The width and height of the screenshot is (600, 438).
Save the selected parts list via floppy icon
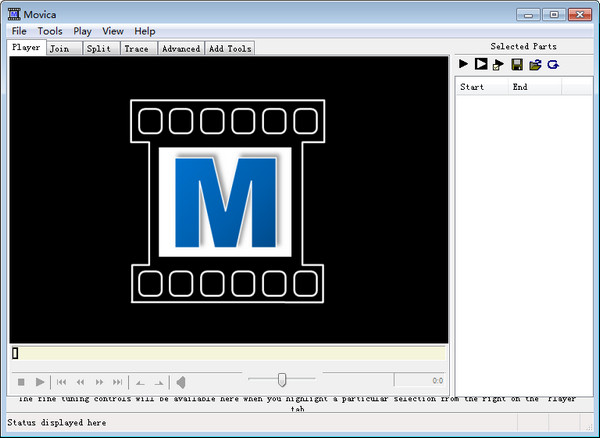pos(517,64)
